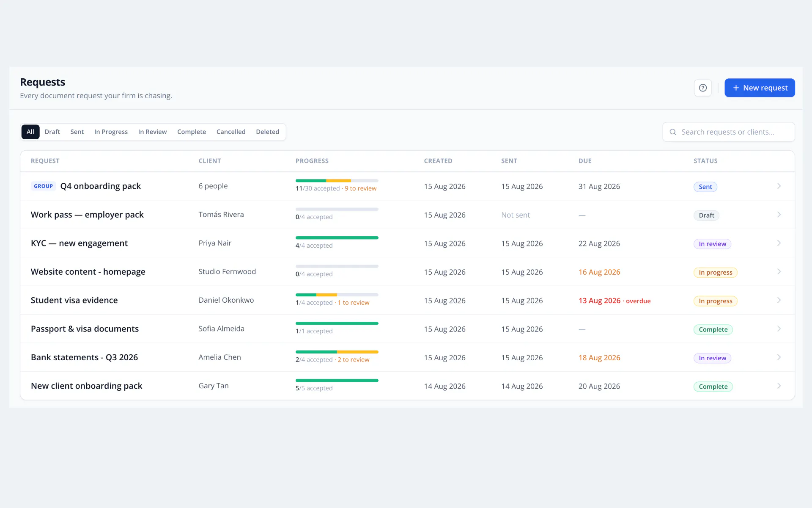Switch to the Cancelled filter tab
The width and height of the screenshot is (812, 508).
[x=231, y=132]
